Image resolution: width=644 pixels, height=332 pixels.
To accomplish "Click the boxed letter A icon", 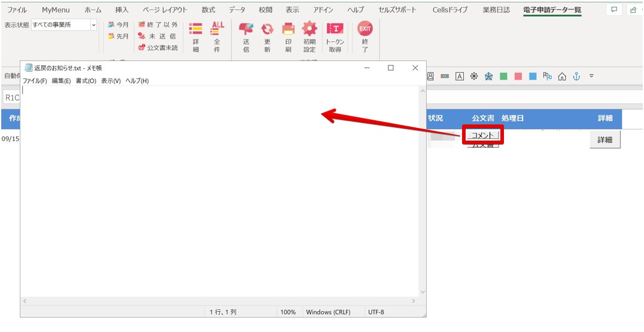I will (x=460, y=76).
